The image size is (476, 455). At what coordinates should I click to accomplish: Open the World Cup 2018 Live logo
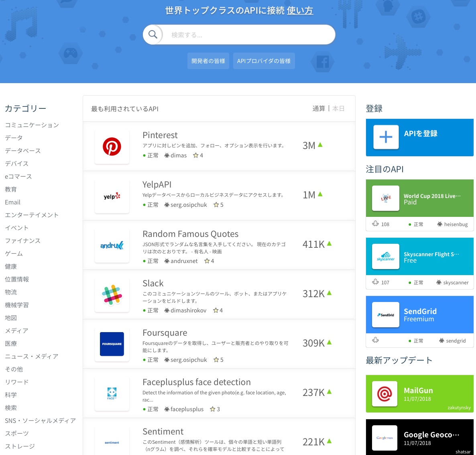(x=386, y=198)
